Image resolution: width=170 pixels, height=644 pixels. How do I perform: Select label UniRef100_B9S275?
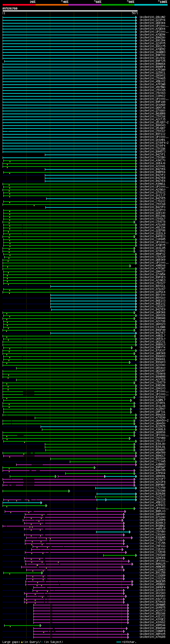coord(152,47)
